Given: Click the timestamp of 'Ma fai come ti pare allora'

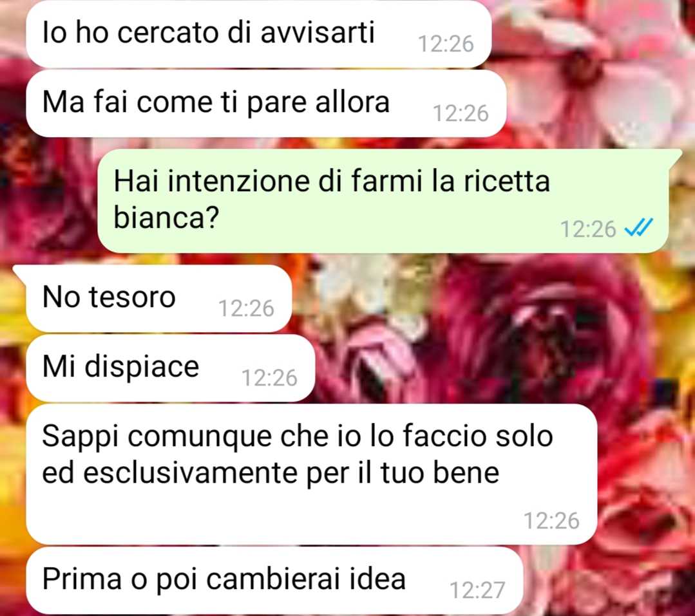Looking at the screenshot, I should [461, 113].
